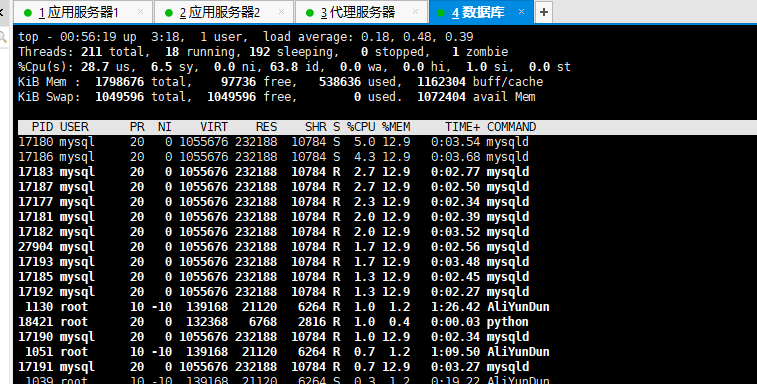Click the 97736 free memory value
The image size is (757, 384).
tap(238, 82)
